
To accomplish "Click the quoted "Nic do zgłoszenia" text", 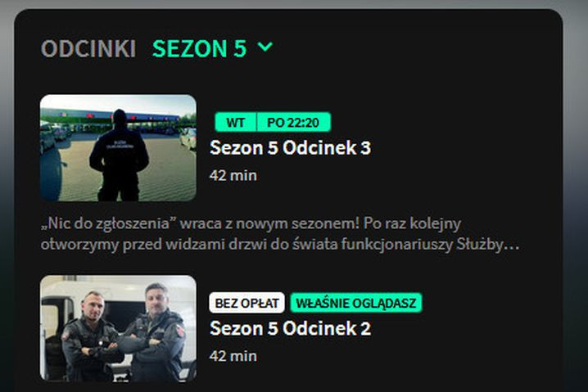I will [108, 223].
